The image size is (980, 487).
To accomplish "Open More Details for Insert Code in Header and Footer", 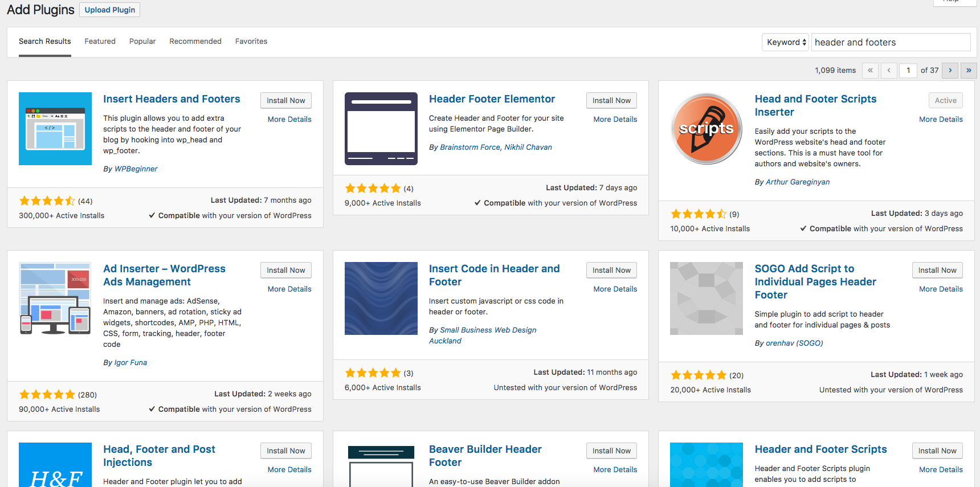I will [x=615, y=289].
